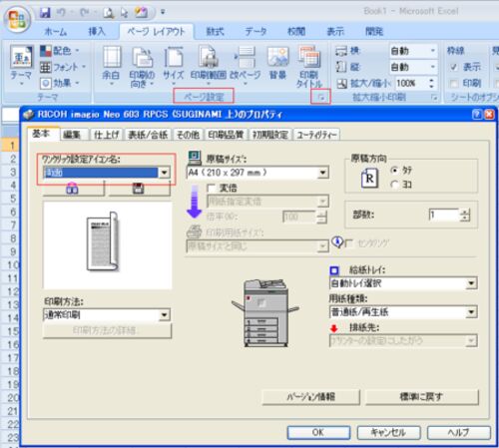
Task: Click the printer device illustration
Action: (264, 312)
